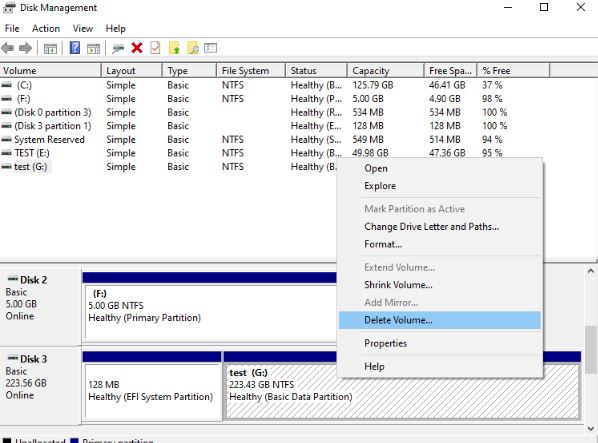Select Shrink Volume... option
The height and width of the screenshot is (443, 598).
pos(440,285)
